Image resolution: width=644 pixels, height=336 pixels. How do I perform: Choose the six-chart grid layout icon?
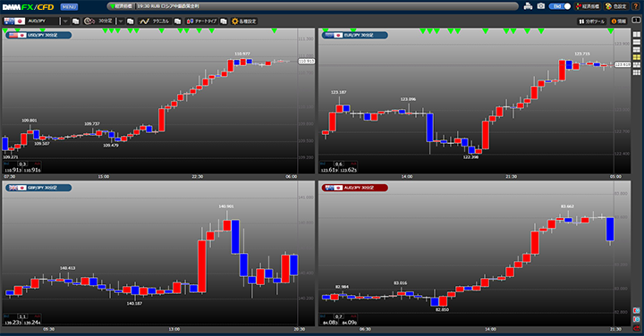(x=637, y=72)
